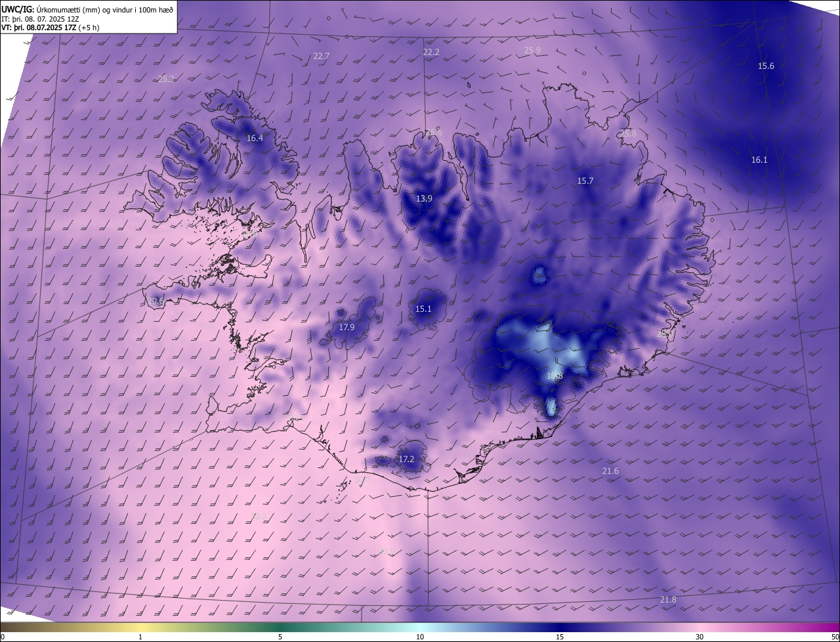Click the 15.7 value label
The width and height of the screenshot is (840, 642).
(x=585, y=181)
